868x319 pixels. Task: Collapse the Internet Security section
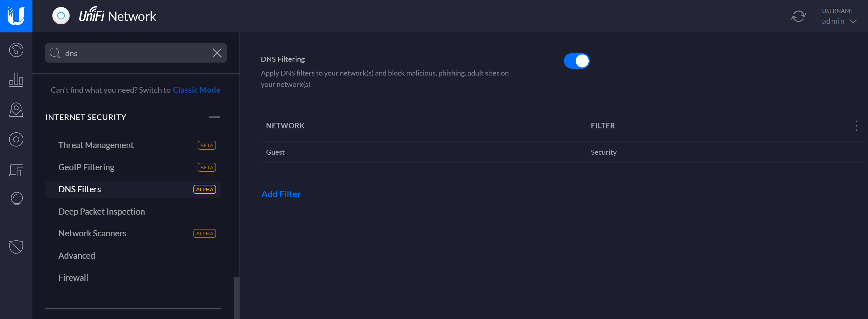click(x=214, y=117)
